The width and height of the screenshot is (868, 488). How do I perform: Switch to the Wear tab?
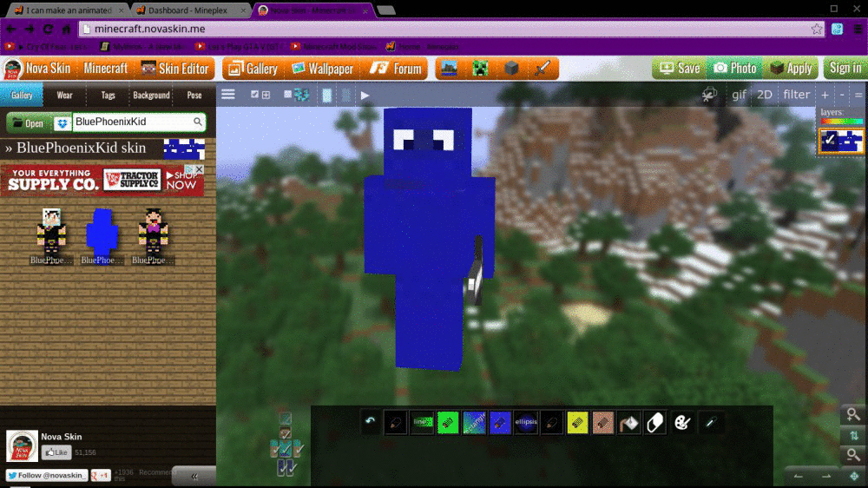(x=64, y=96)
